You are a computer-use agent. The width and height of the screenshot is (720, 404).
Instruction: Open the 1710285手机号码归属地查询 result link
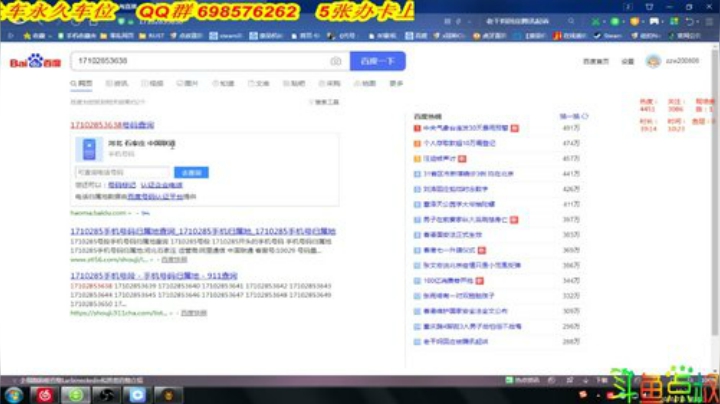(203, 231)
